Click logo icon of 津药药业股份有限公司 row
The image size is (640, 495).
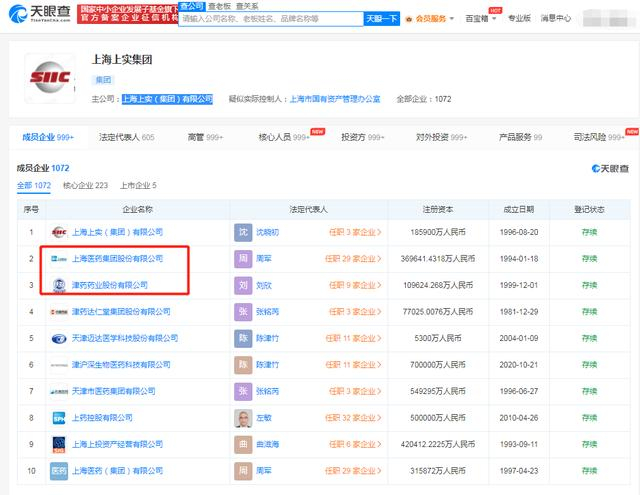(x=59, y=285)
